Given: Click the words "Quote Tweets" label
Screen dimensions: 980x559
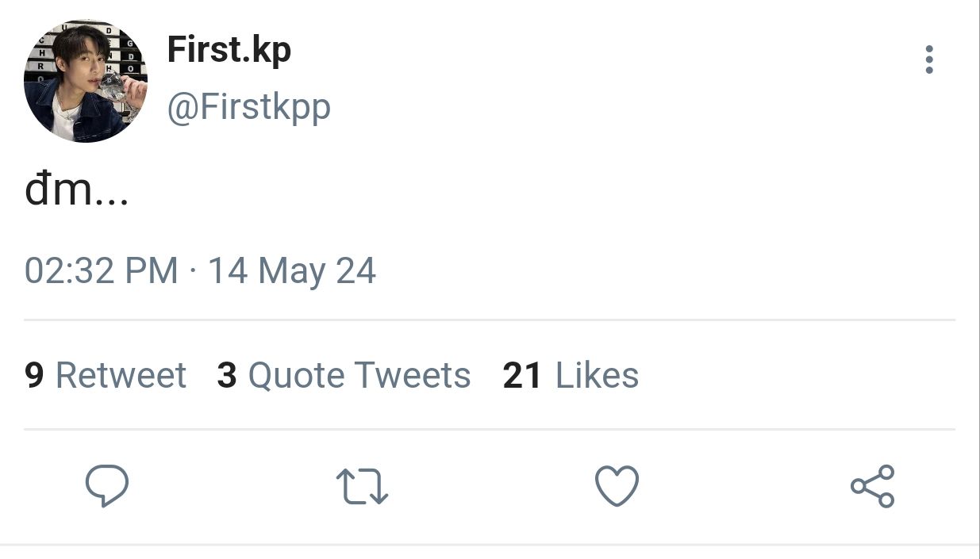Looking at the screenshot, I should point(359,375).
